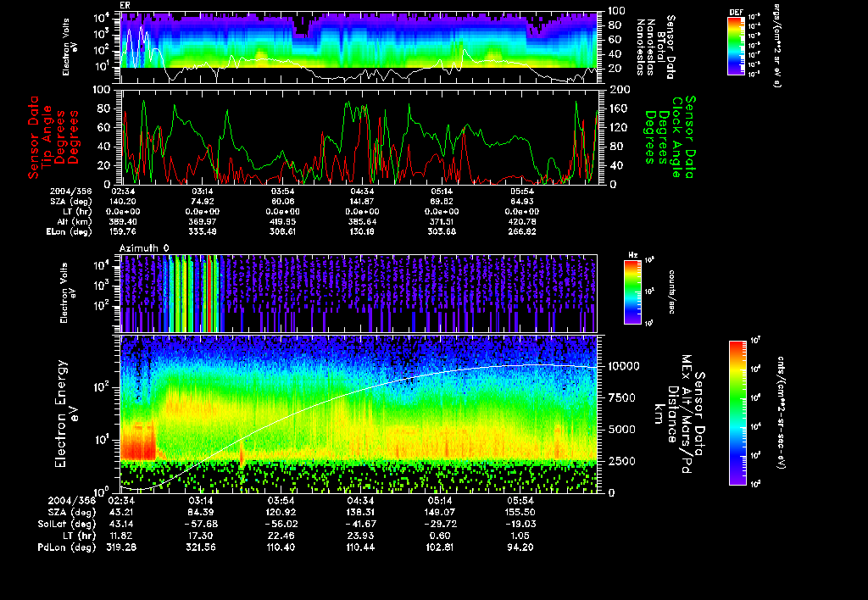868x600 pixels.
Task: Click the 'ELon (deg)' row label
Action: click(x=70, y=231)
